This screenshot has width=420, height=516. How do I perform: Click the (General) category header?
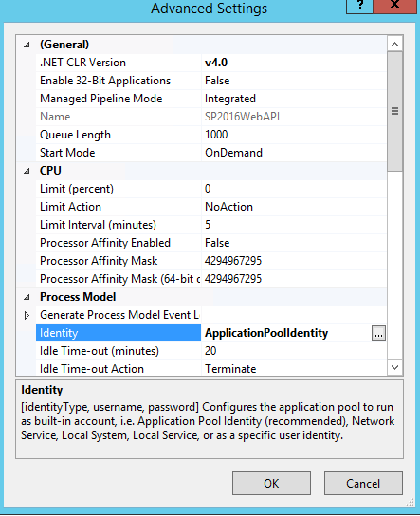(x=64, y=45)
